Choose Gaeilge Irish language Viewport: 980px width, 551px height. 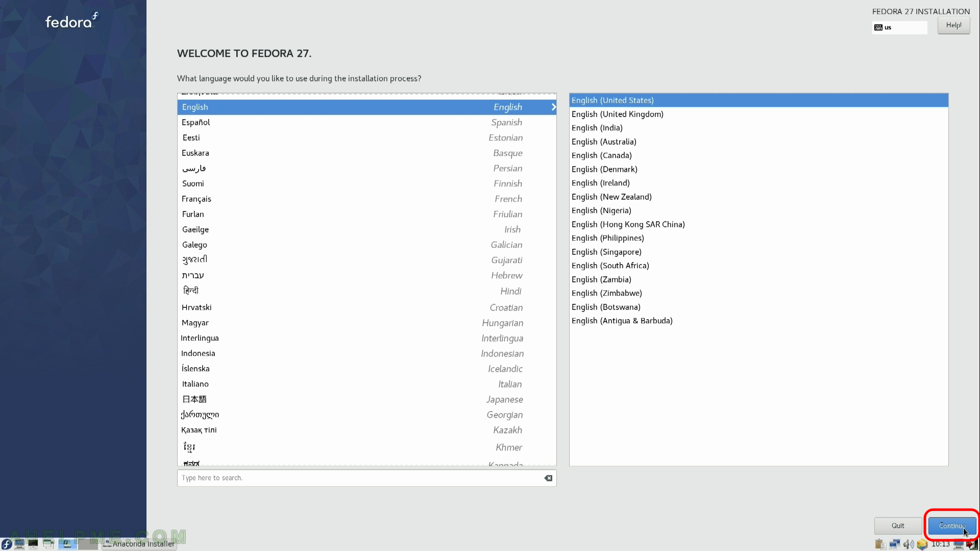[366, 230]
